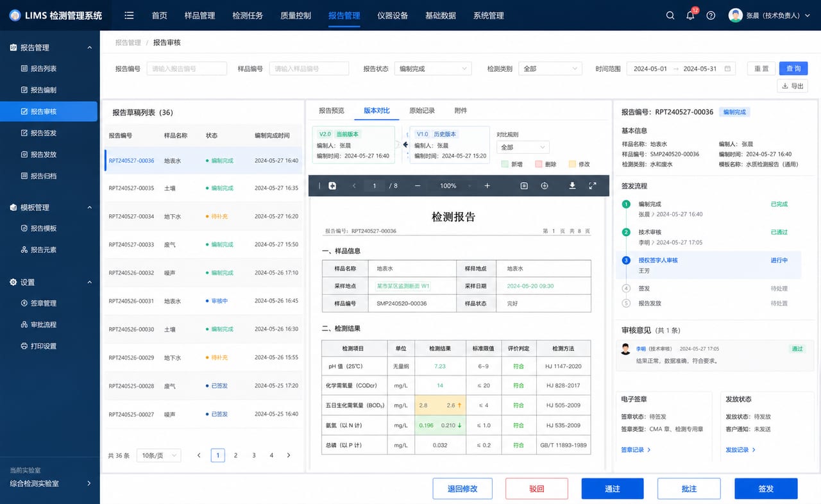Open the 发放记录 link
This screenshot has height=504, width=821.
coord(740,449)
